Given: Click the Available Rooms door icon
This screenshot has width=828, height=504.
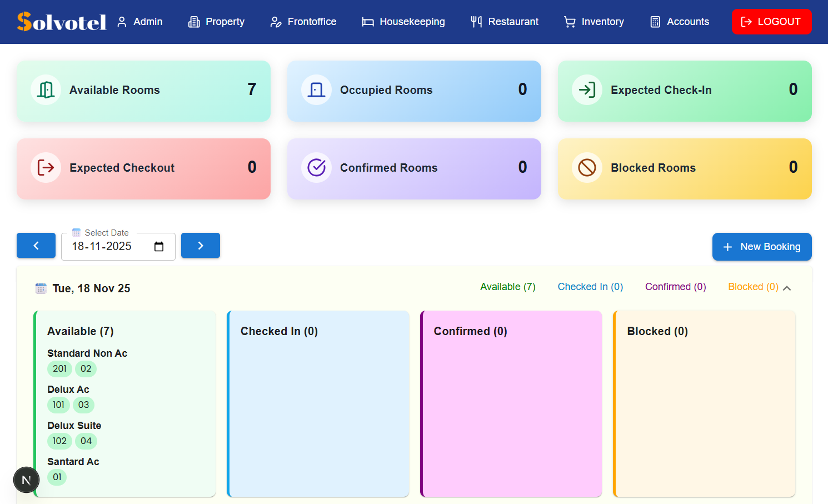Looking at the screenshot, I should [46, 89].
